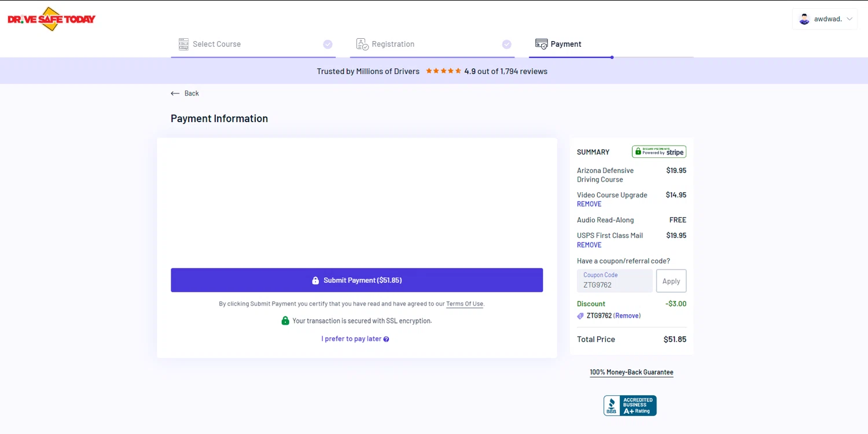Screen dimensions: 868x434
Task: Click the Payment Information heading
Action: 219,118
